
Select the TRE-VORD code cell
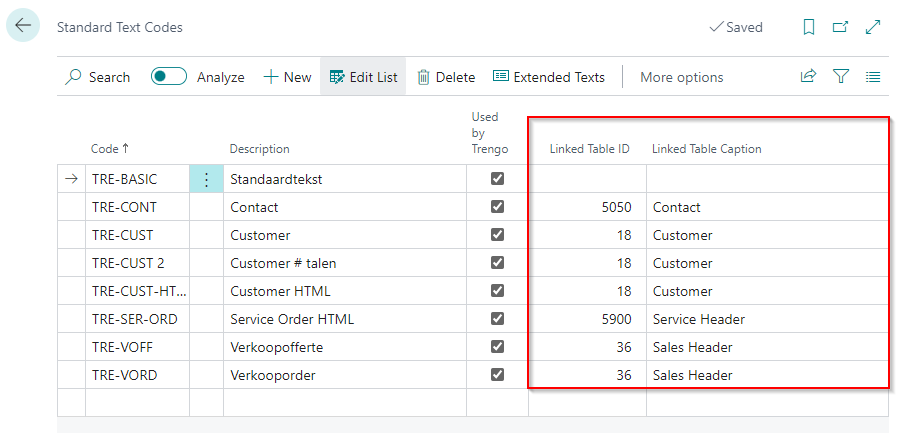(x=137, y=375)
